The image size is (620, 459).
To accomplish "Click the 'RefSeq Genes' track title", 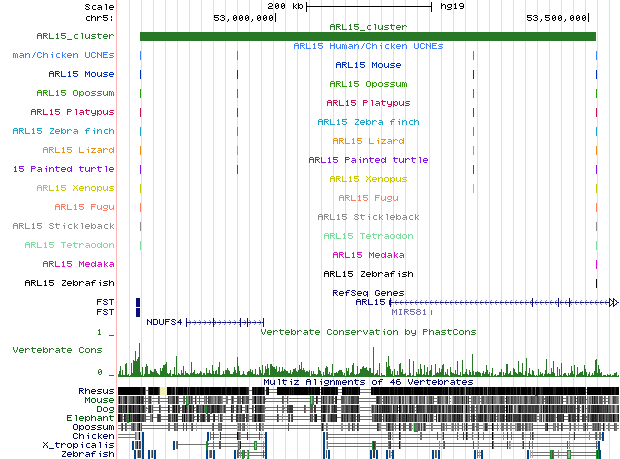I will coord(367,293).
